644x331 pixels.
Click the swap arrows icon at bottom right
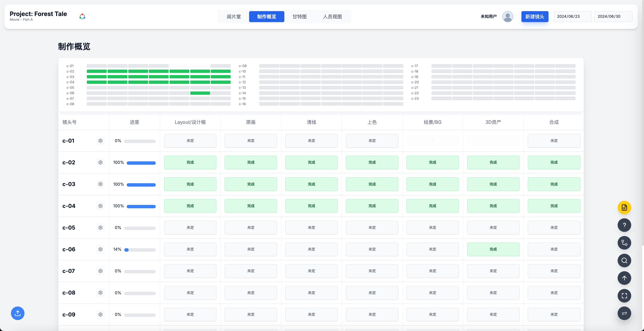[x=624, y=313]
